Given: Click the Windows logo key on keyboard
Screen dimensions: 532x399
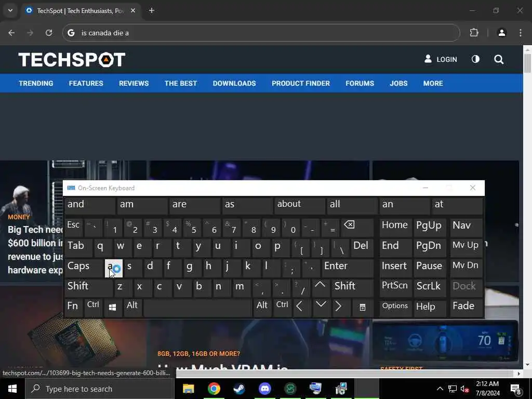Looking at the screenshot, I should click(x=113, y=308).
